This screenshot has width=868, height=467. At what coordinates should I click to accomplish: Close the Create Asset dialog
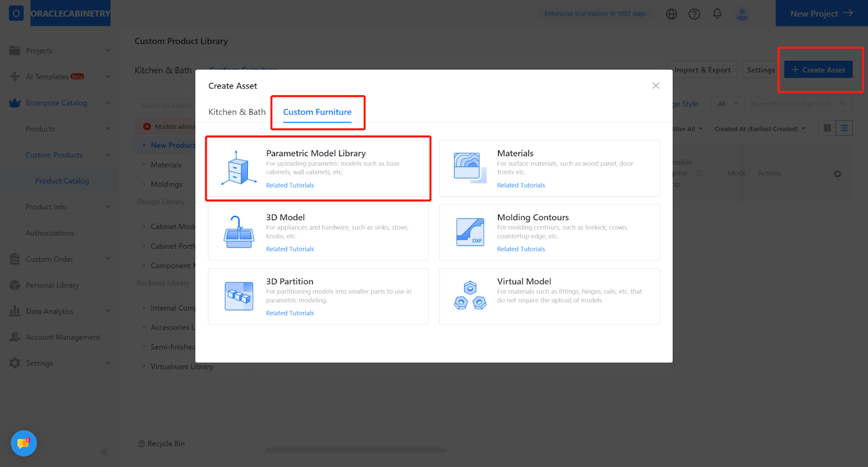pyautogui.click(x=656, y=86)
